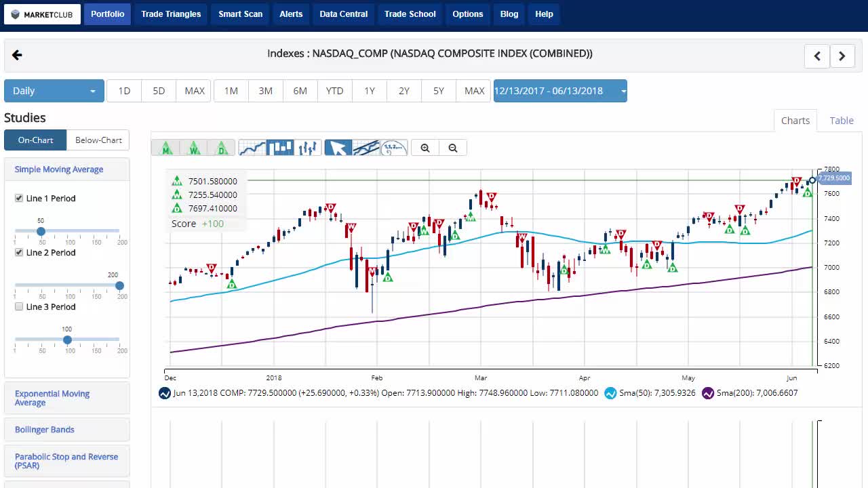The image size is (868, 488).
Task: Toggle the Daily trade triangle icon
Action: 221,148
